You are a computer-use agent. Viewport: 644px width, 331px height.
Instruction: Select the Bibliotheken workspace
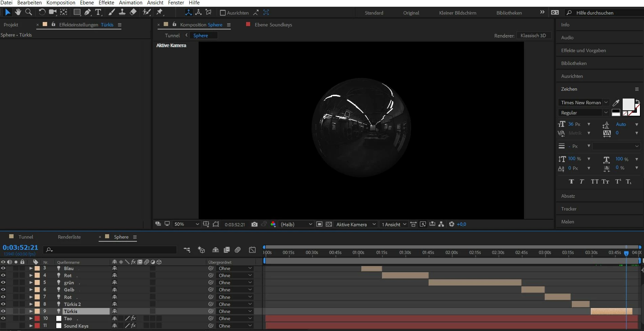pos(509,13)
